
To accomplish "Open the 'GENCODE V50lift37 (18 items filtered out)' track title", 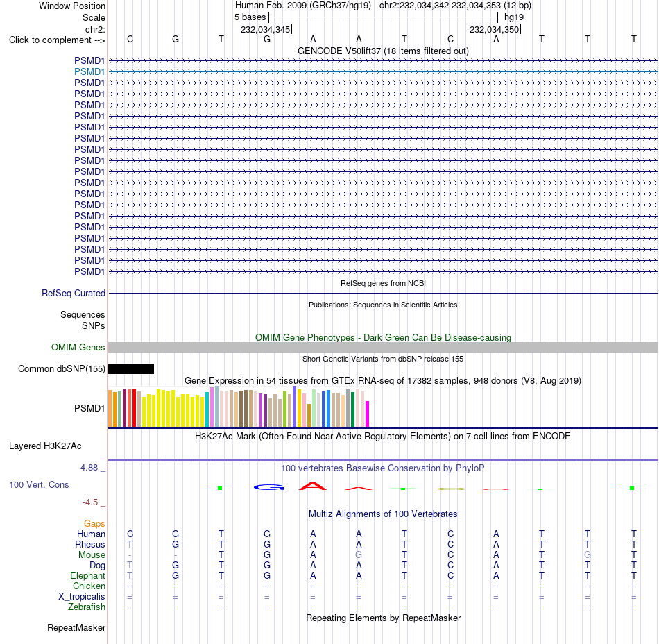I will pos(384,51).
